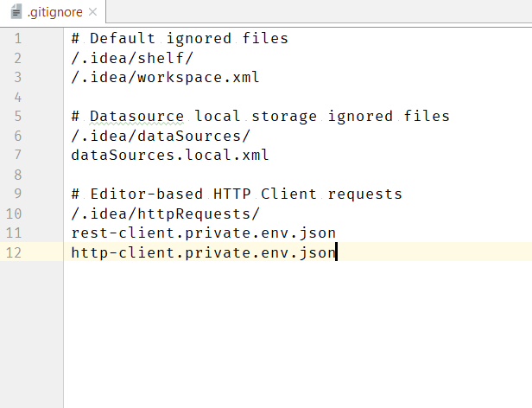Click line number 1 in the gutter

18,38
